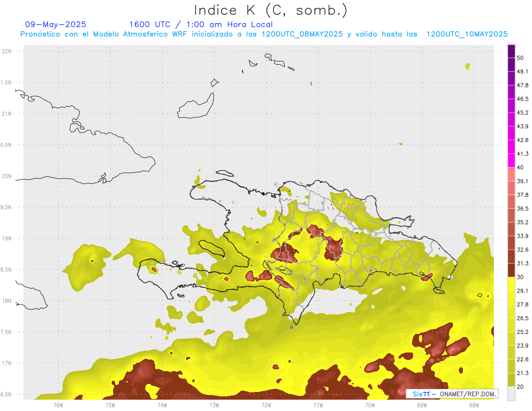532x411 pixels.
Task: Click the legend value "26.5"
Action: (x=523, y=318)
